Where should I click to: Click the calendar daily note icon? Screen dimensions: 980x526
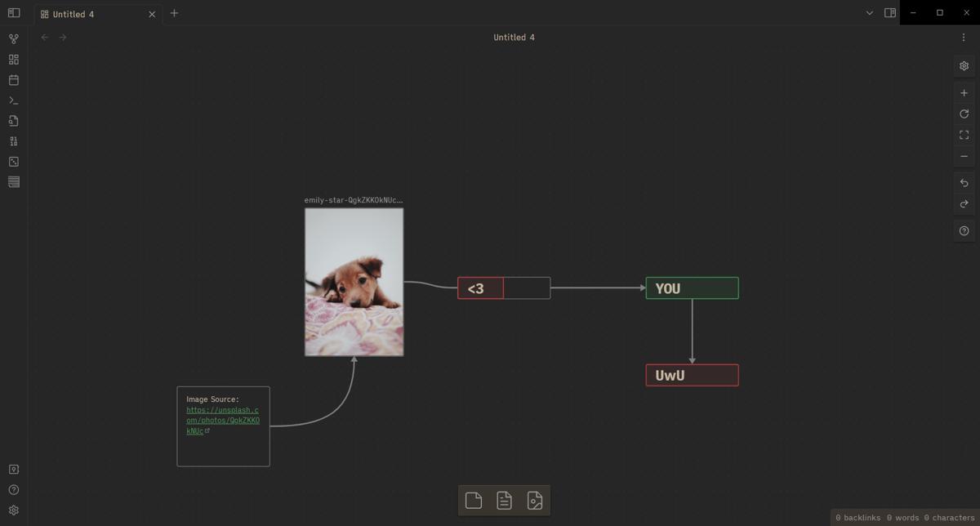tap(13, 80)
